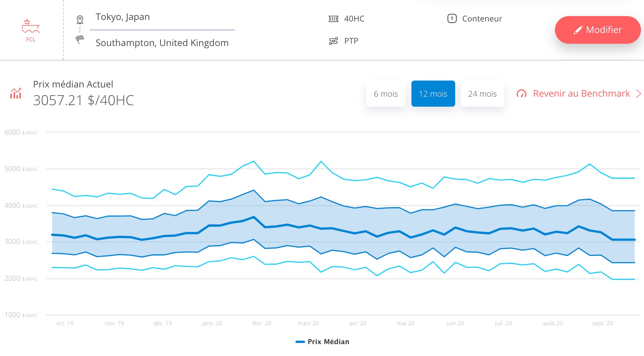Click the Modifier button
Viewport: 644px width, 356px height.
tap(598, 30)
